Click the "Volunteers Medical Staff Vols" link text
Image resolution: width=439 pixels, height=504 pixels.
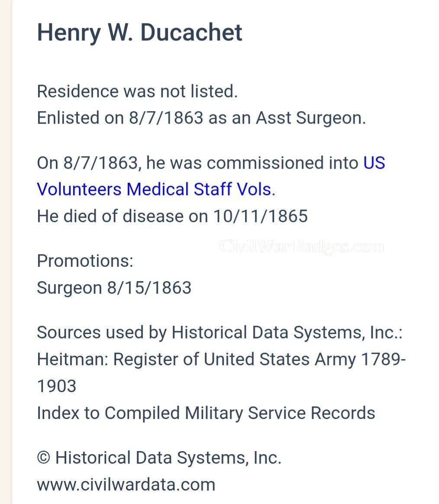(154, 189)
